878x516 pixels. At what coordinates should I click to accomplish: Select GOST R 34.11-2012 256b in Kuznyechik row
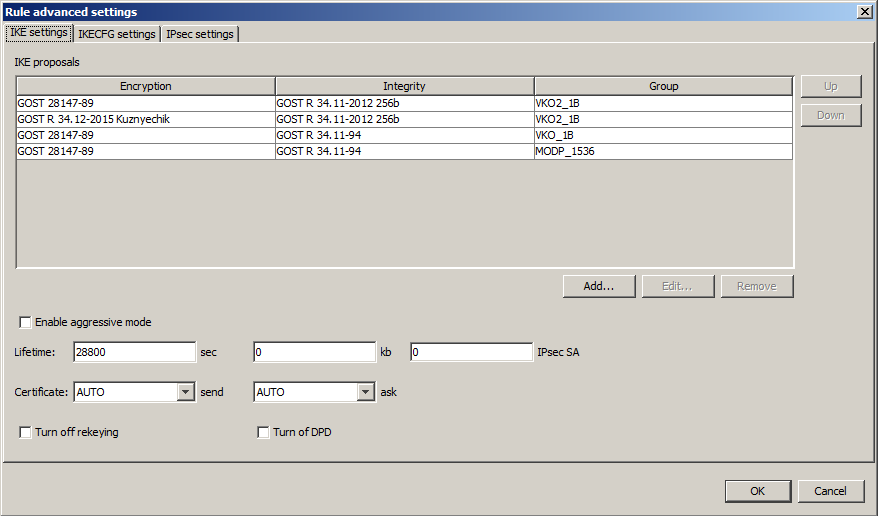click(404, 119)
